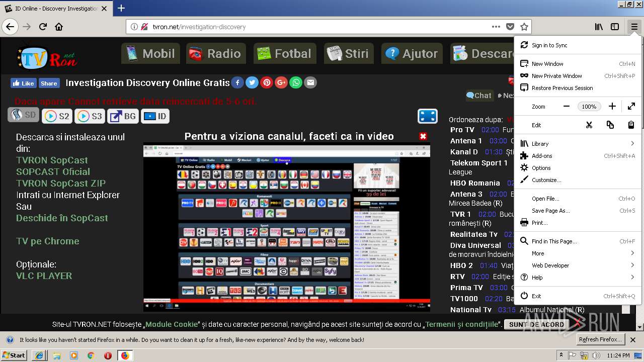644x362 pixels.
Task: Open Windows Start menu
Action: pos(14,355)
